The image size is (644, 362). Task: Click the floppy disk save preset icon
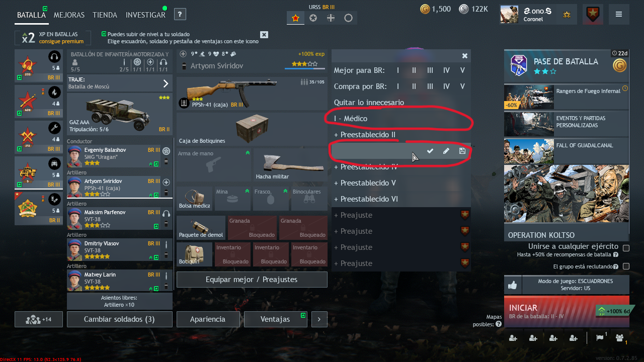(x=462, y=151)
